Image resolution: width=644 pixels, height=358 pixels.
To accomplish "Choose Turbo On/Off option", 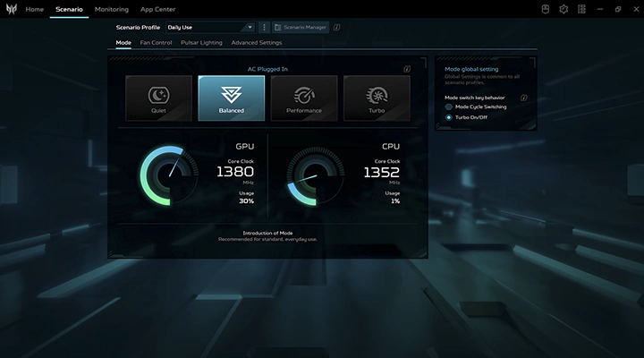I will click(467, 117).
